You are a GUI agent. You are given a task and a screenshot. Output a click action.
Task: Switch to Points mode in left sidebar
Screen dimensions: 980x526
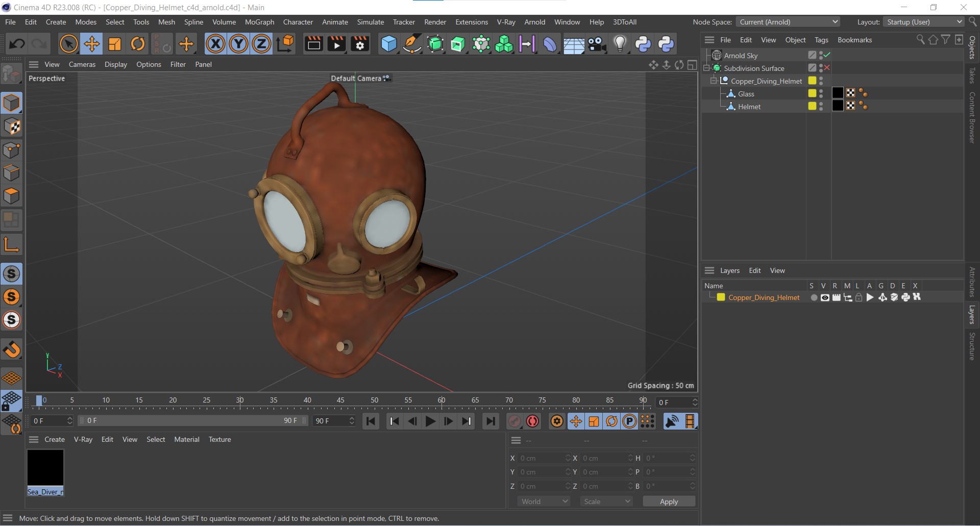point(11,151)
